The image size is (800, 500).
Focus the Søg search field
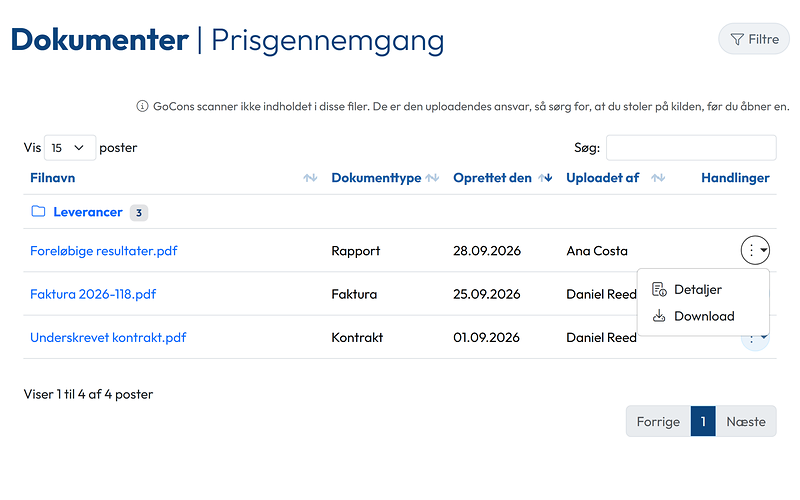pos(691,148)
